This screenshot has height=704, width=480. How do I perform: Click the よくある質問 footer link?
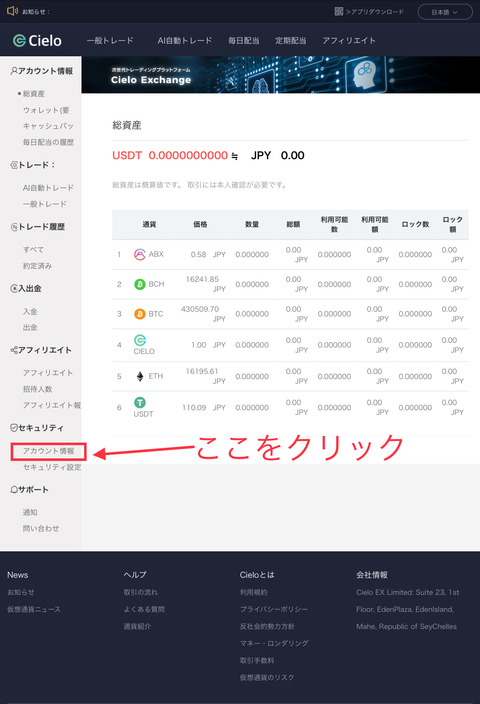pyautogui.click(x=144, y=609)
